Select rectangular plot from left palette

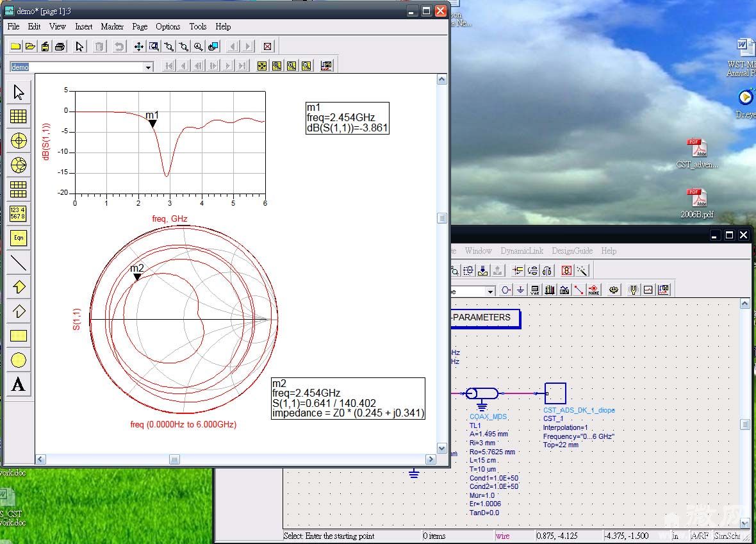point(19,116)
